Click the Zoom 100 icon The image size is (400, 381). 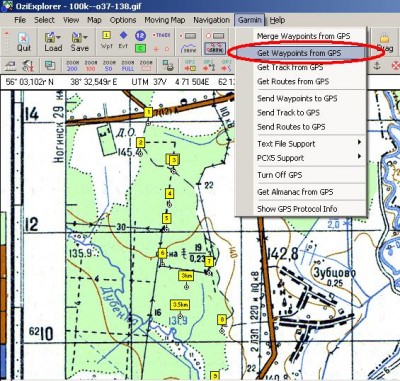[x=90, y=66]
